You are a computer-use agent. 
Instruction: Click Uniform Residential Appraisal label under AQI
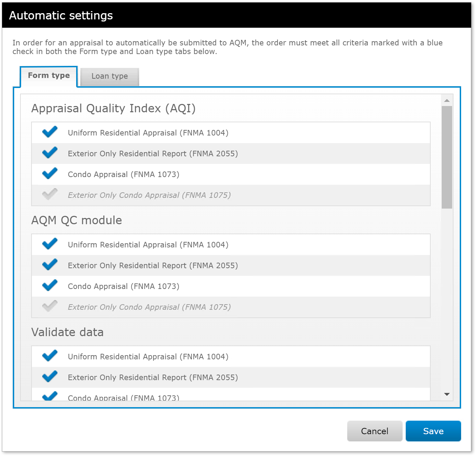click(148, 133)
